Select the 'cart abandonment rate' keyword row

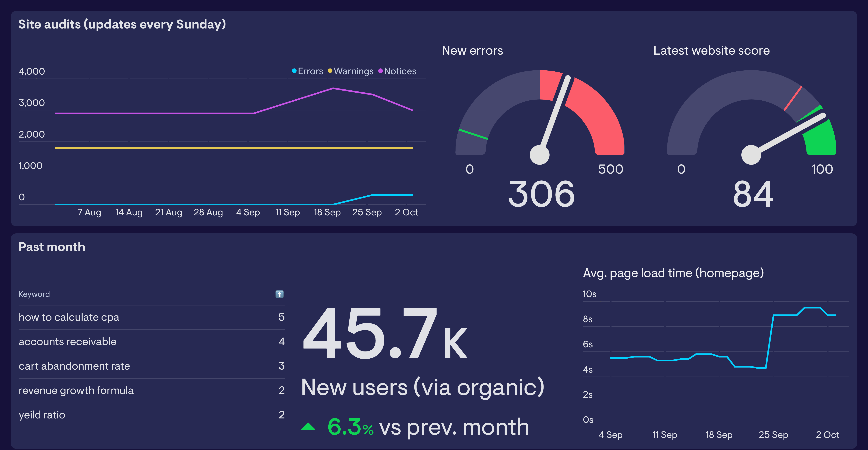[152, 366]
